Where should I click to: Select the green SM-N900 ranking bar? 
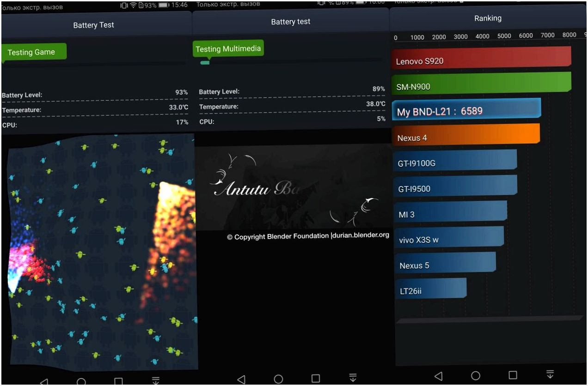click(x=482, y=84)
